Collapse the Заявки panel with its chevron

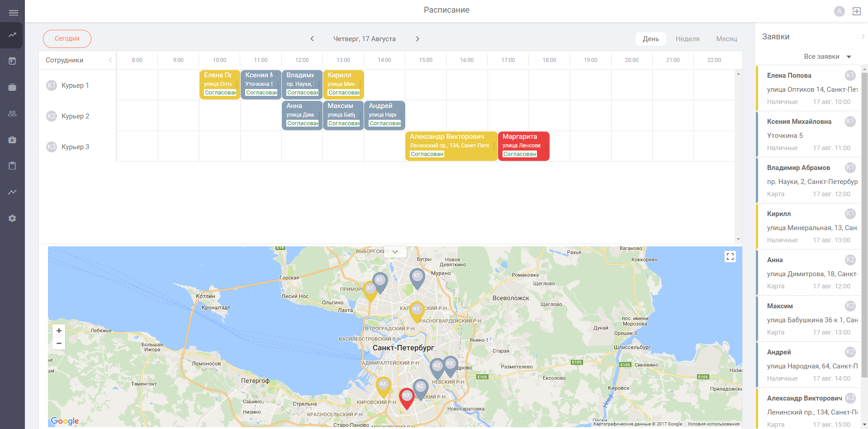[x=863, y=37]
